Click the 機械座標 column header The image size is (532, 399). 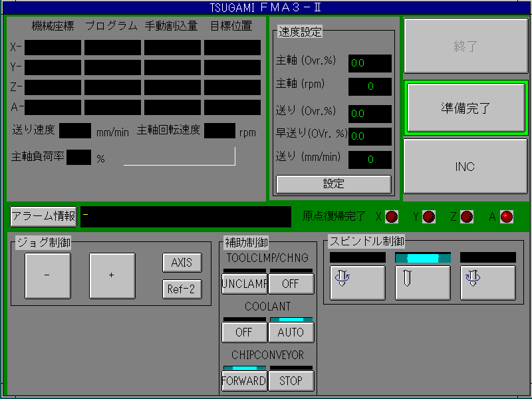click(53, 26)
